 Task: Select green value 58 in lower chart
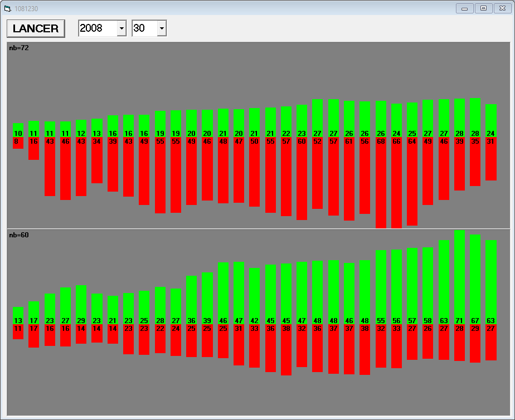point(427,321)
